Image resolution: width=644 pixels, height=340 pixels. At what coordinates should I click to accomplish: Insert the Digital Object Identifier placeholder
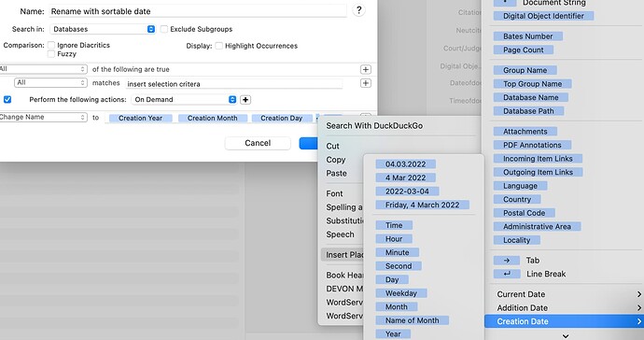point(543,16)
